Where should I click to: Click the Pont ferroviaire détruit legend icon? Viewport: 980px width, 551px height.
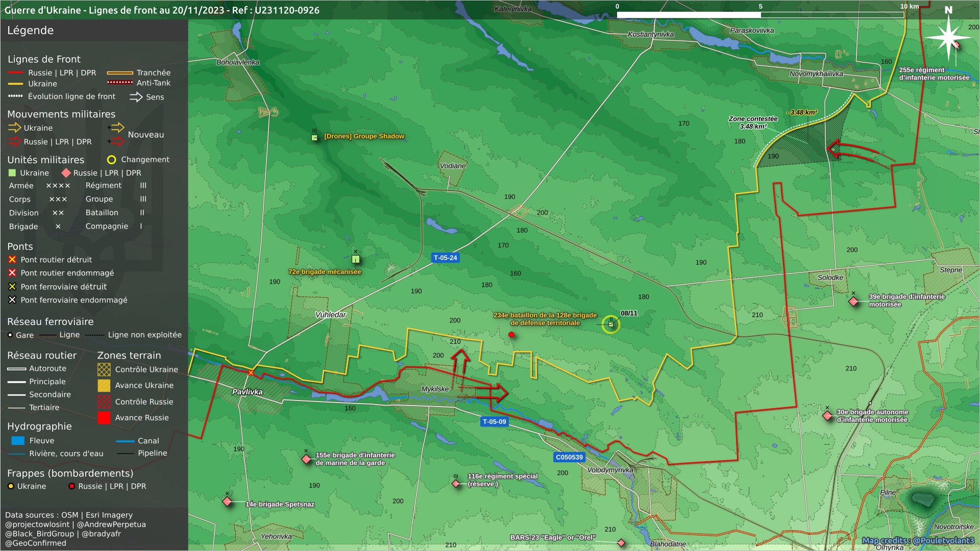pyautogui.click(x=12, y=287)
